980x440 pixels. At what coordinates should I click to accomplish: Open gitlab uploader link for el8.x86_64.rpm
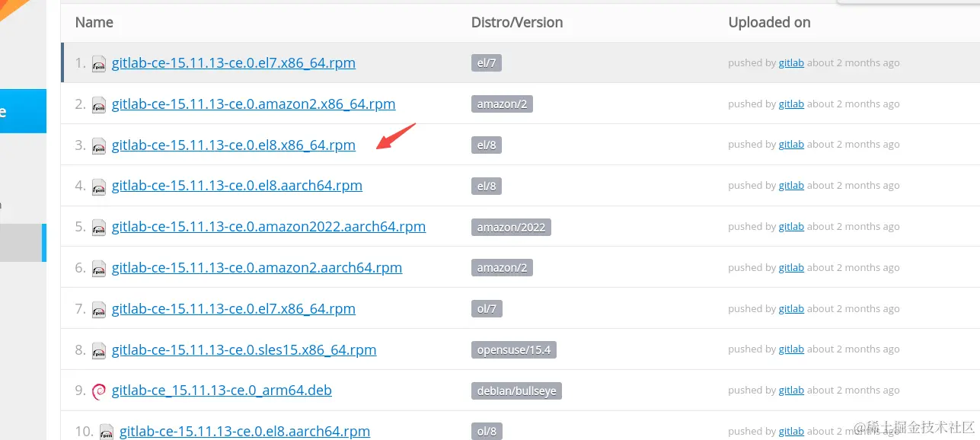tap(791, 145)
